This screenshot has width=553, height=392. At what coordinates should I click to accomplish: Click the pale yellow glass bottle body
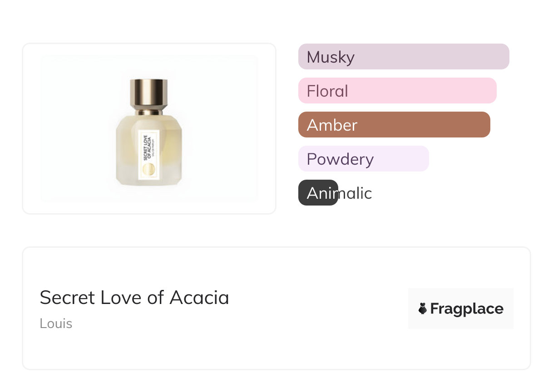[x=127, y=150]
